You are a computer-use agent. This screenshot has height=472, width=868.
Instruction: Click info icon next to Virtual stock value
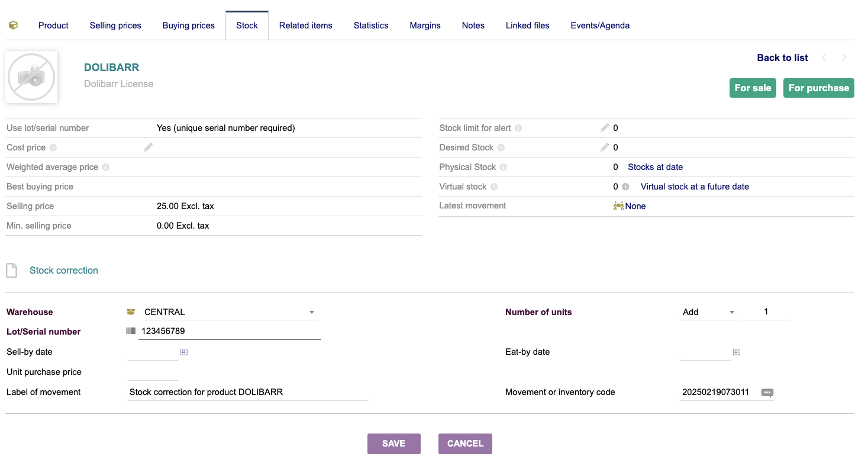click(625, 187)
